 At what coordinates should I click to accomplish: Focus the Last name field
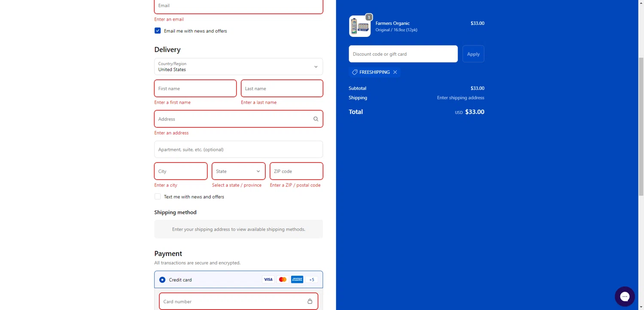tap(282, 88)
